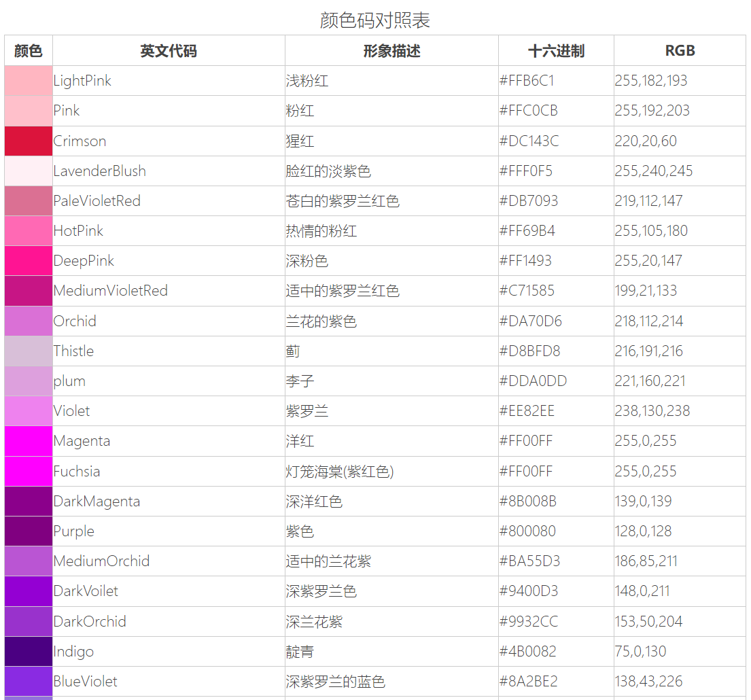Select the hex value #FF69B4
The height and width of the screenshot is (700, 751).
pos(528,231)
